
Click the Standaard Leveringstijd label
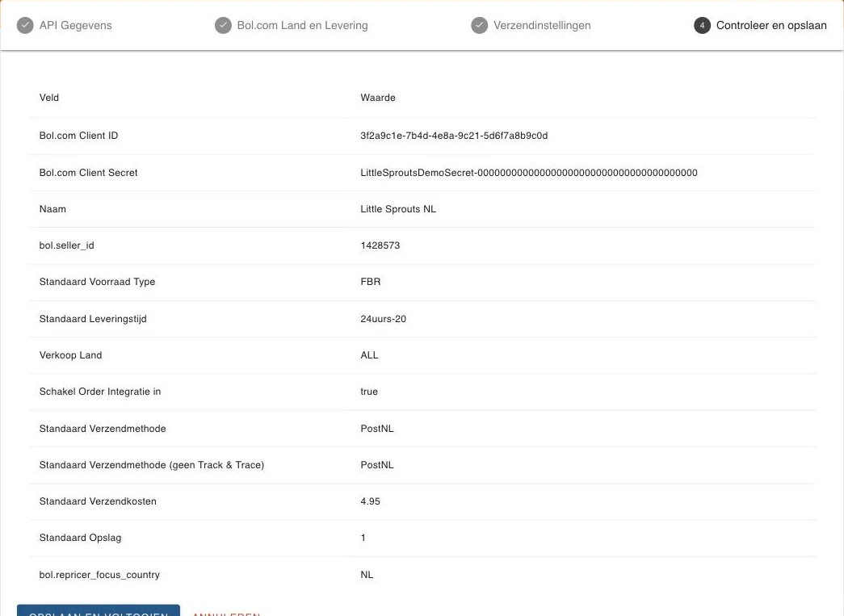(x=93, y=319)
